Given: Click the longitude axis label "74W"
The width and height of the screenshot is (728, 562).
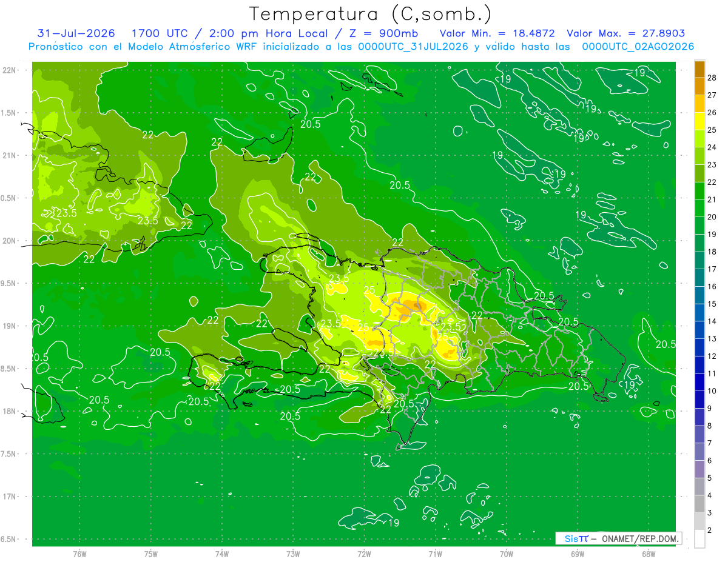Looking at the screenshot, I should pyautogui.click(x=222, y=554).
